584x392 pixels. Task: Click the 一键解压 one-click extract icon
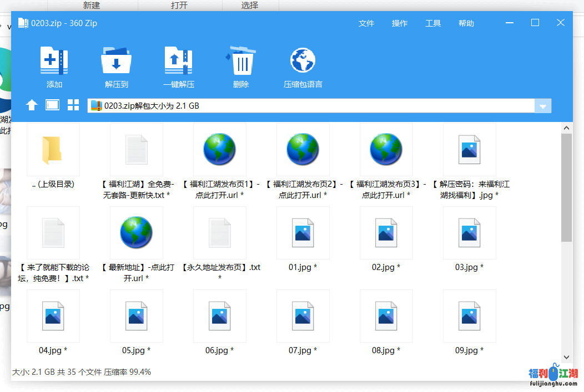[x=178, y=62]
